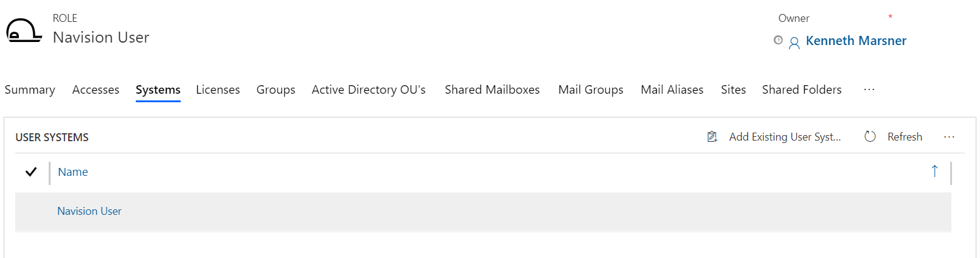
Task: Open User Systems more commands ellipsis
Action: coord(949,137)
